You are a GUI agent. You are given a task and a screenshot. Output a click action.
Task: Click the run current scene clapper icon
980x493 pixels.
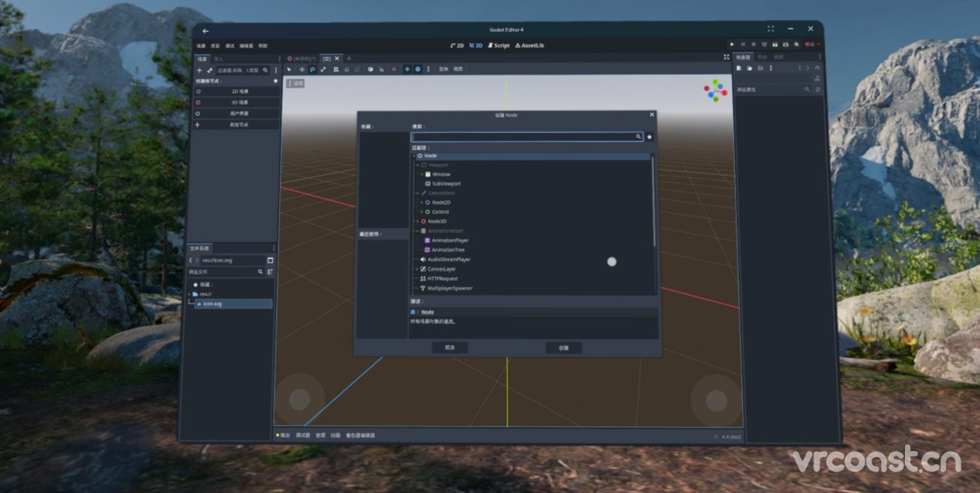[x=775, y=45]
